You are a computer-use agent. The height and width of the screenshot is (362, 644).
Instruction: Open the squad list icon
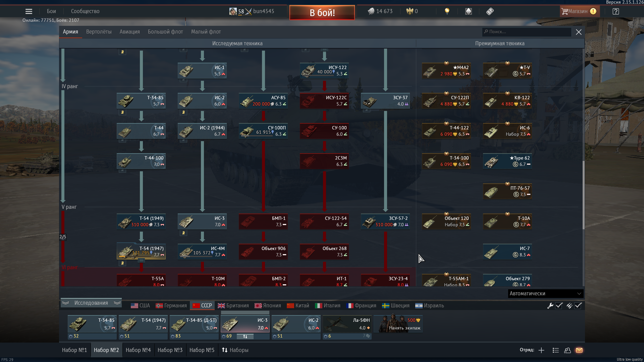[x=555, y=350]
